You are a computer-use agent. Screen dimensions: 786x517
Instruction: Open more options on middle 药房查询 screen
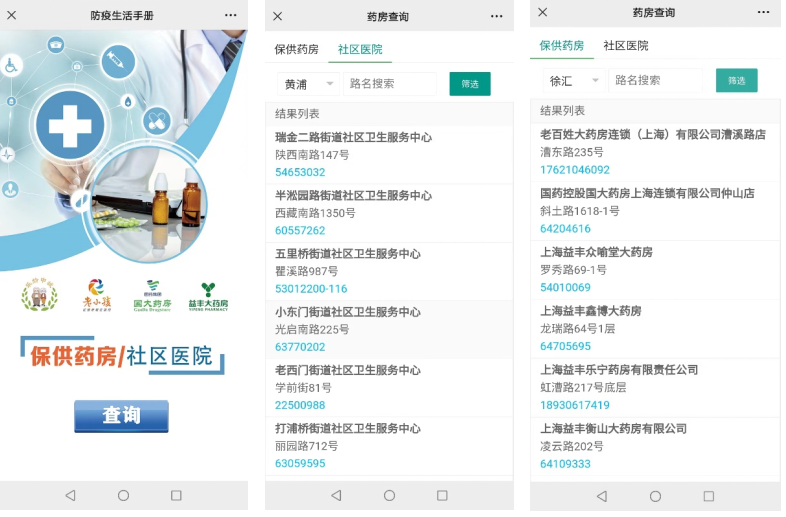(x=497, y=16)
